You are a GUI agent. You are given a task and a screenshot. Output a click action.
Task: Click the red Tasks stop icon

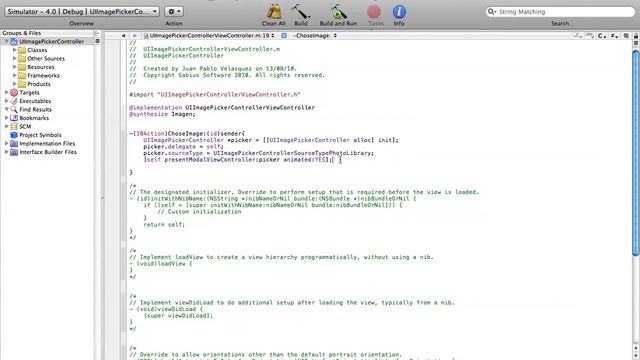click(x=374, y=11)
